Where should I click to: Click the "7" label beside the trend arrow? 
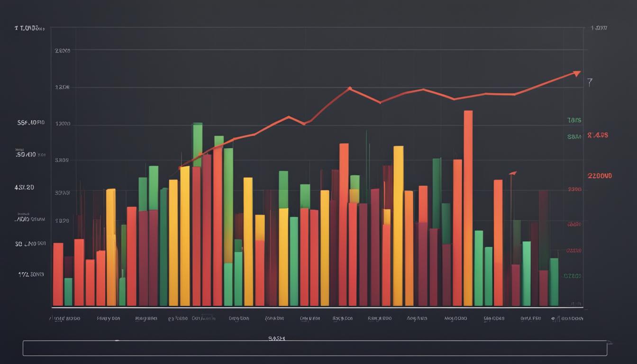pos(590,82)
